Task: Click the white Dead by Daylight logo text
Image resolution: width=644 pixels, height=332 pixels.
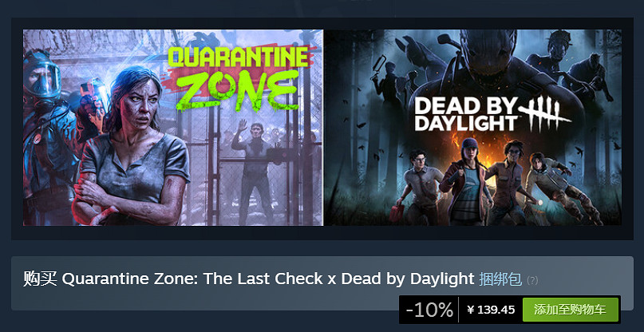Action: (464, 113)
